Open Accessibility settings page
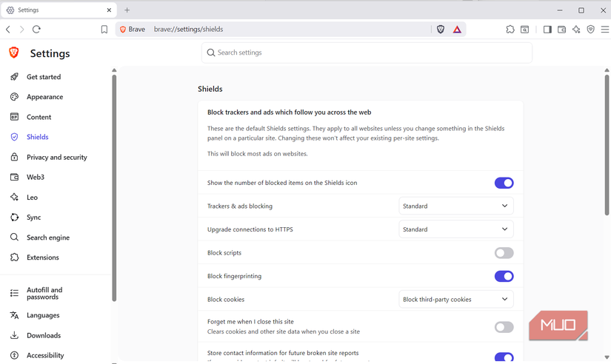 point(45,355)
